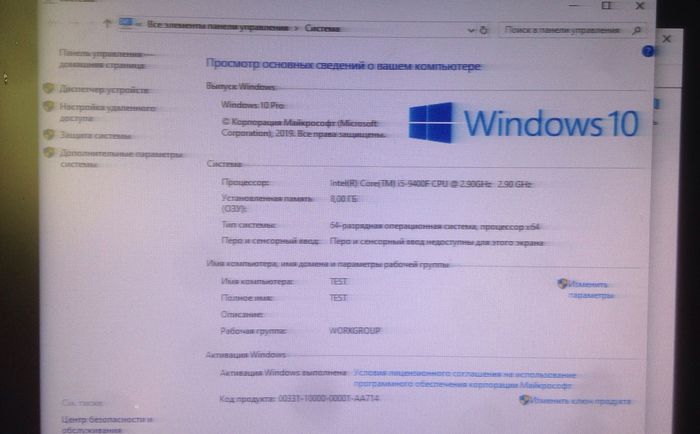Screen dimensions: 700x434
Task: Click the Windows 10 logo image
Action: (x=524, y=122)
